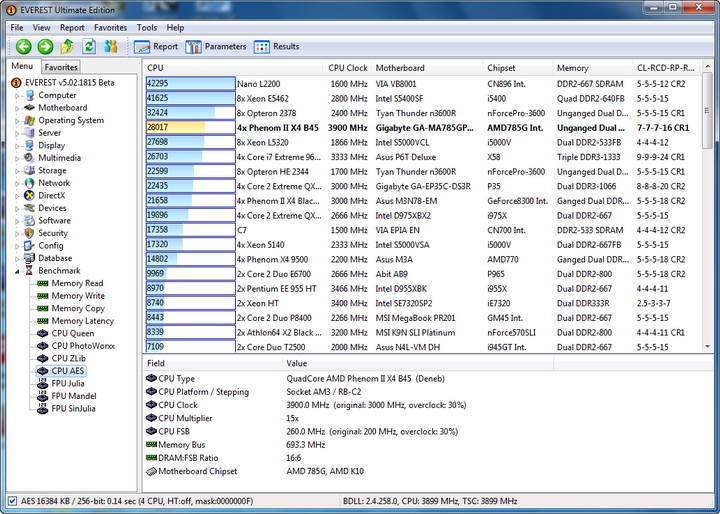Open benchmark Parameters
The width and height of the screenshot is (720, 514).
(216, 46)
